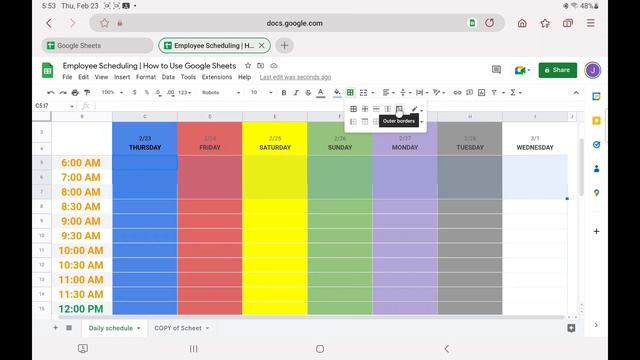Format cells as percent
The height and width of the screenshot is (360, 640).
coord(147,93)
